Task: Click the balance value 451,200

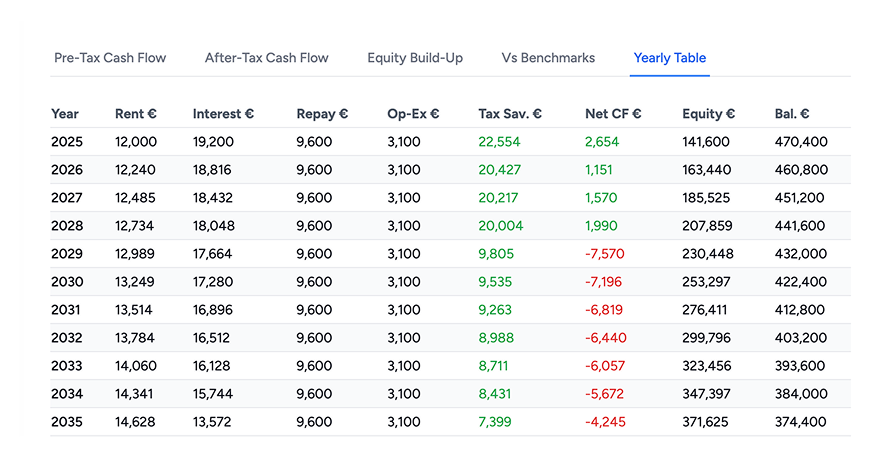Action: pyautogui.click(x=800, y=198)
